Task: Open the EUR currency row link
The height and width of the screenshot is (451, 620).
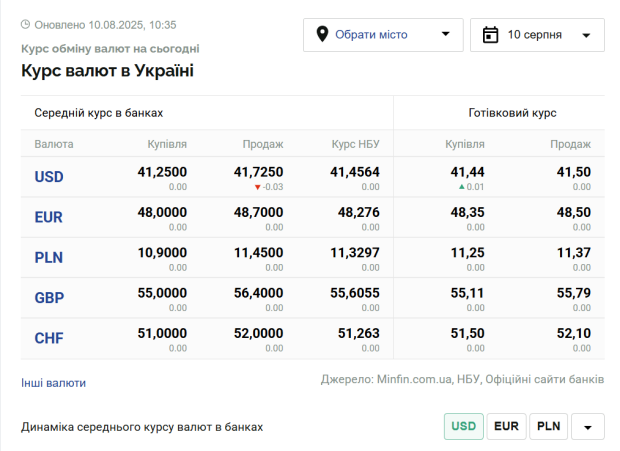Action: [x=49, y=217]
